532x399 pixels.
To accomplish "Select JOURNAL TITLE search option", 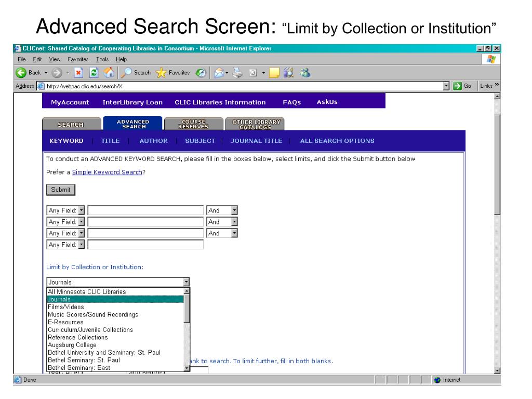I will point(257,141).
